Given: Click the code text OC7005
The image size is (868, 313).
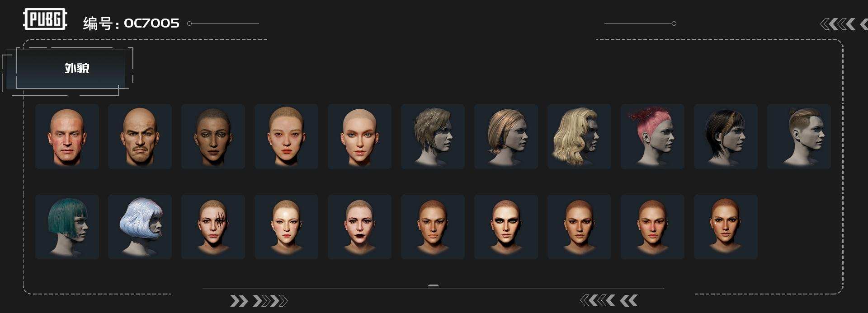Looking at the screenshot, I should pyautogui.click(x=151, y=23).
